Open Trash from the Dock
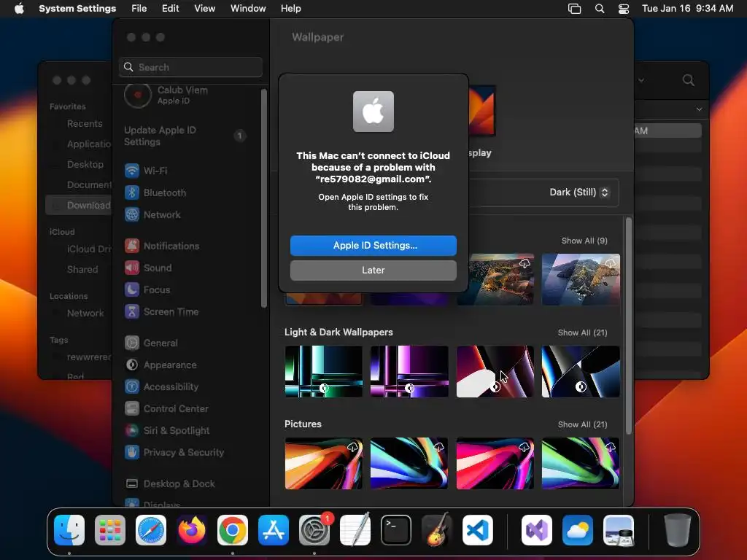 point(678,530)
